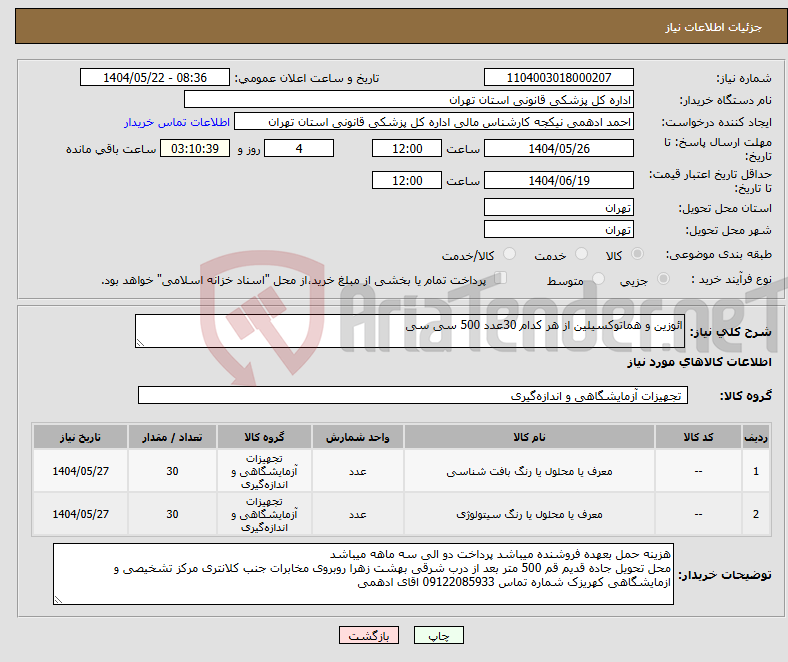
Task: Click item name معرف یا محلول یا رنگ بافت شناسی
Action: point(529,471)
